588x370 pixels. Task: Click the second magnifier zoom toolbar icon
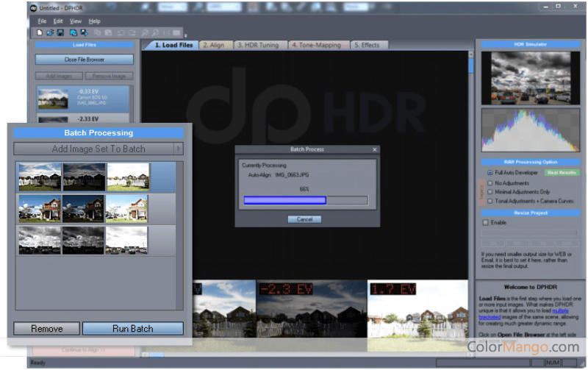point(155,33)
